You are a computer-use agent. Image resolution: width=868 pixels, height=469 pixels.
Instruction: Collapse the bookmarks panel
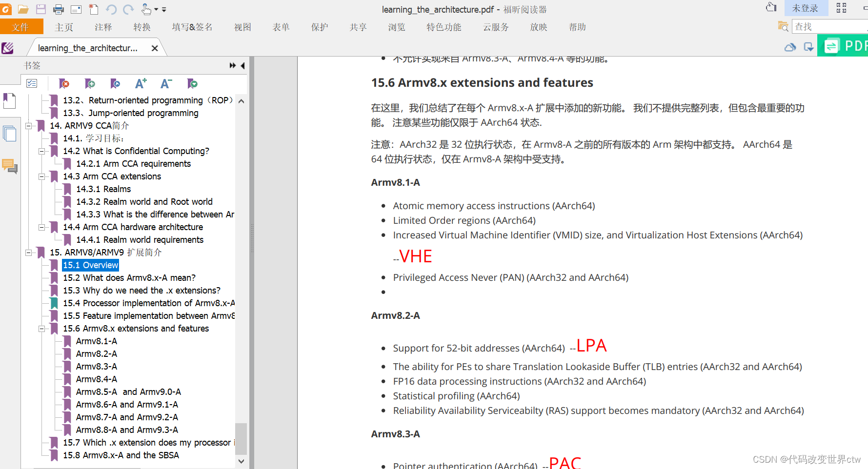pos(242,65)
